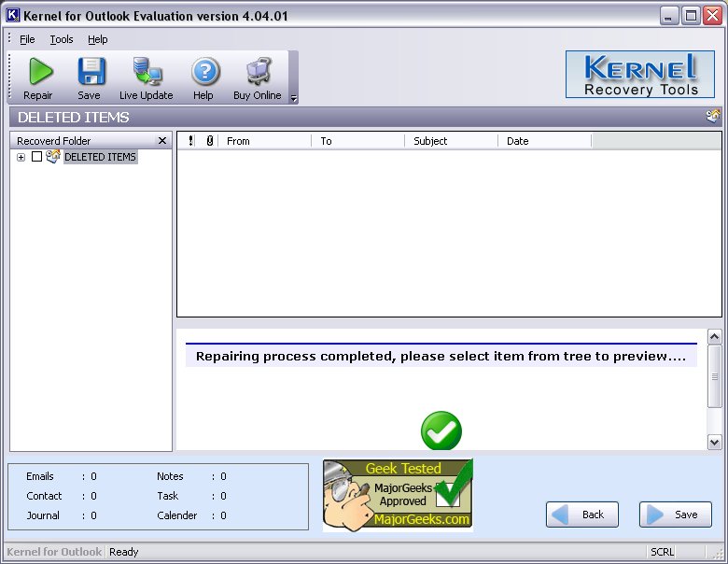Viewport: 728px width, 564px height.
Task: Close the Kernel for Outlook window
Action: 712,16
